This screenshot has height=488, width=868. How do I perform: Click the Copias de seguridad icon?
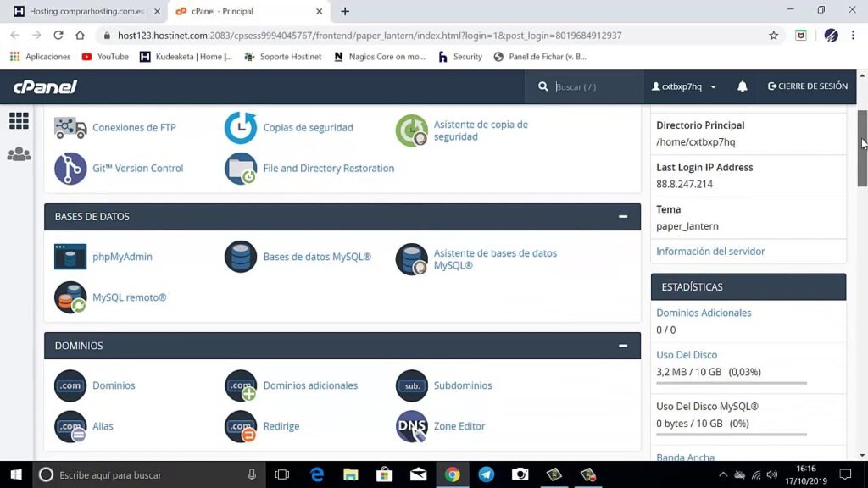point(241,128)
